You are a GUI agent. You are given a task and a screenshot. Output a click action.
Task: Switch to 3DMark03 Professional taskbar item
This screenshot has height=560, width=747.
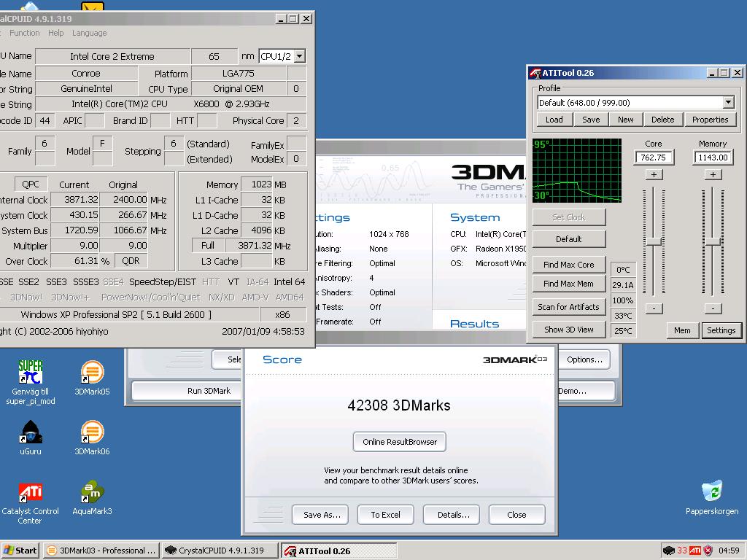101,551
